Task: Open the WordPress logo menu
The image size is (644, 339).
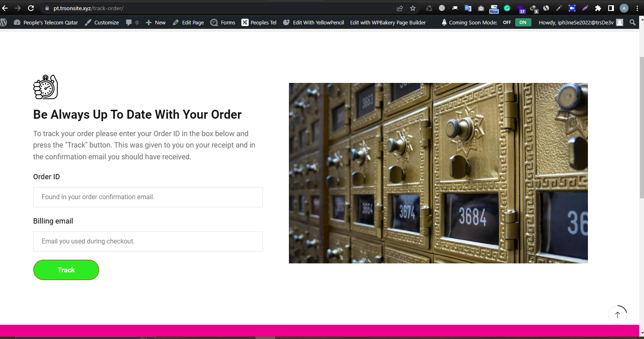Action: 4,22
